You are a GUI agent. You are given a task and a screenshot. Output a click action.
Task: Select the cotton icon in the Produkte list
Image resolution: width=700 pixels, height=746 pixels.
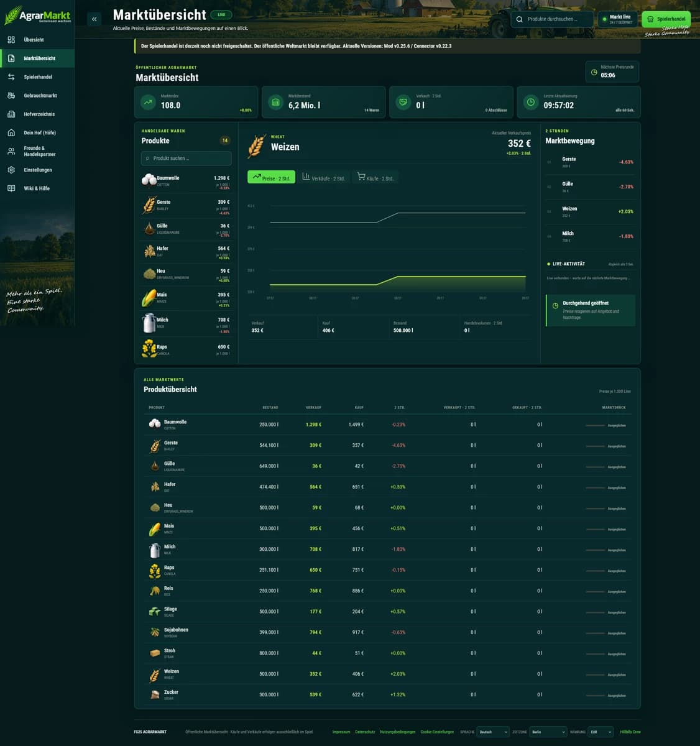pos(149,180)
